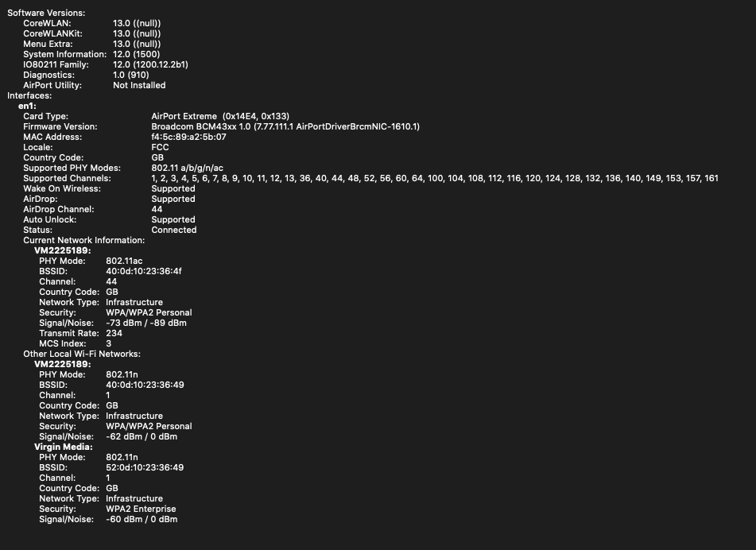Image resolution: width=756 pixels, height=550 pixels.
Task: Click the Current Network Information heading
Action: (x=84, y=240)
